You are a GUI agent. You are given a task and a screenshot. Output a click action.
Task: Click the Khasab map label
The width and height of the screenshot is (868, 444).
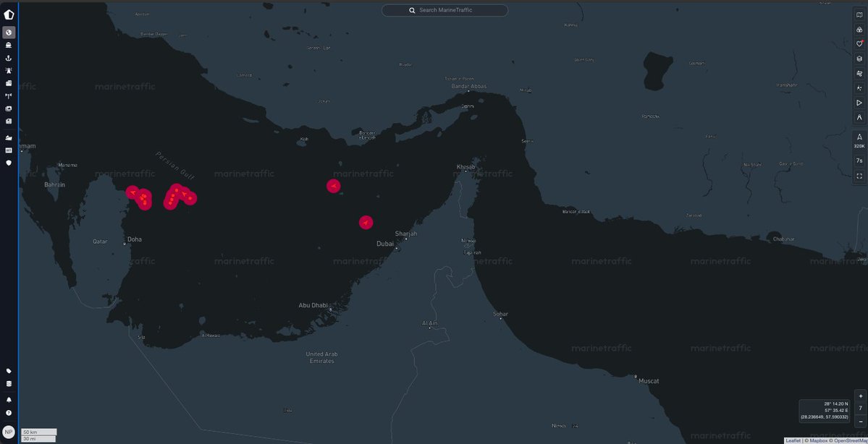click(x=465, y=167)
